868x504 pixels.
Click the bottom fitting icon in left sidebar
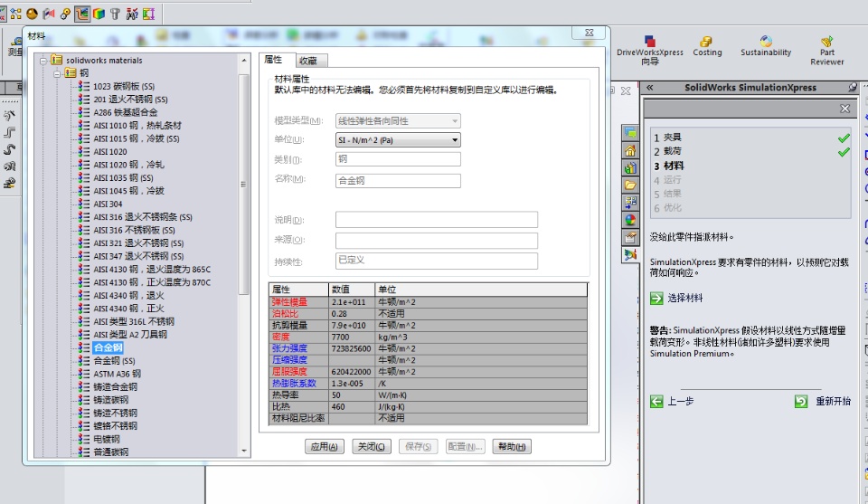click(9, 183)
